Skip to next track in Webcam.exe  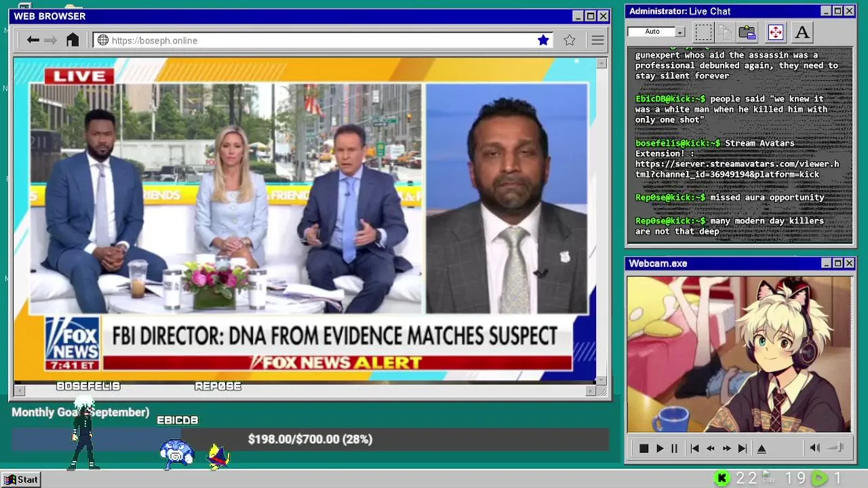point(743,448)
